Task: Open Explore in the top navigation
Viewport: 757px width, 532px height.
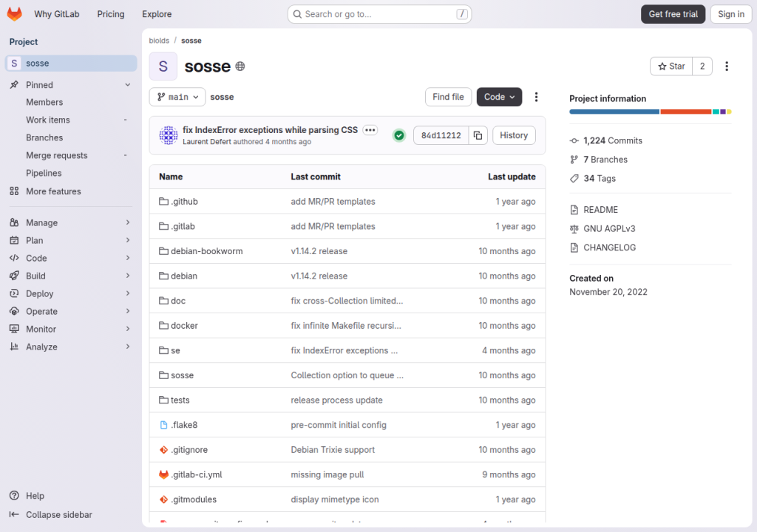Action: coord(157,15)
